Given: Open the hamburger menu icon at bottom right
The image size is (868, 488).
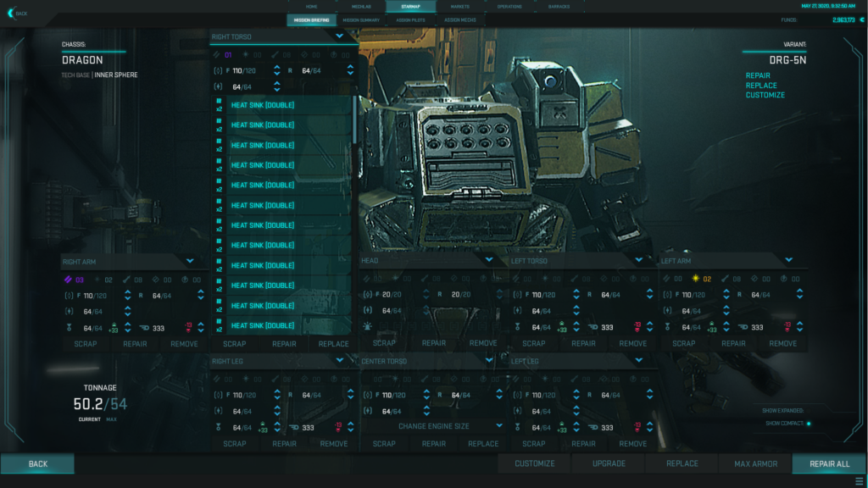Looking at the screenshot, I should click(859, 481).
